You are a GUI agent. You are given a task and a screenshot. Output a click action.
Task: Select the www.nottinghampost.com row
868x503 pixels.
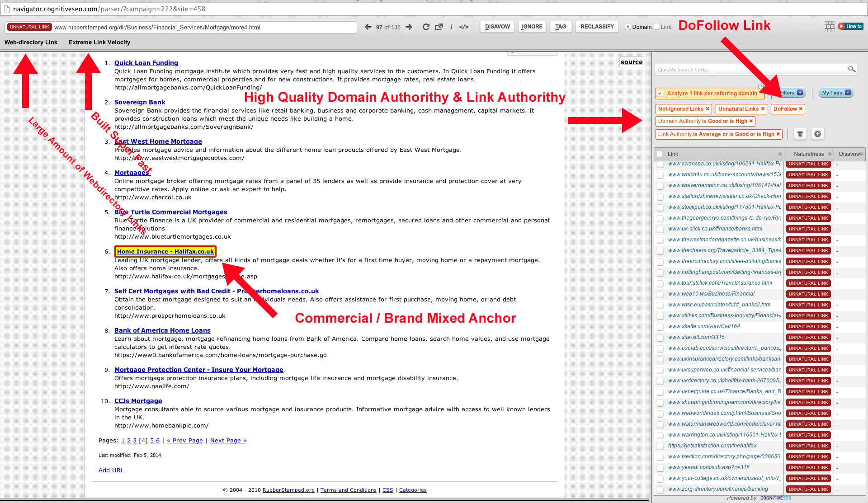coord(725,272)
